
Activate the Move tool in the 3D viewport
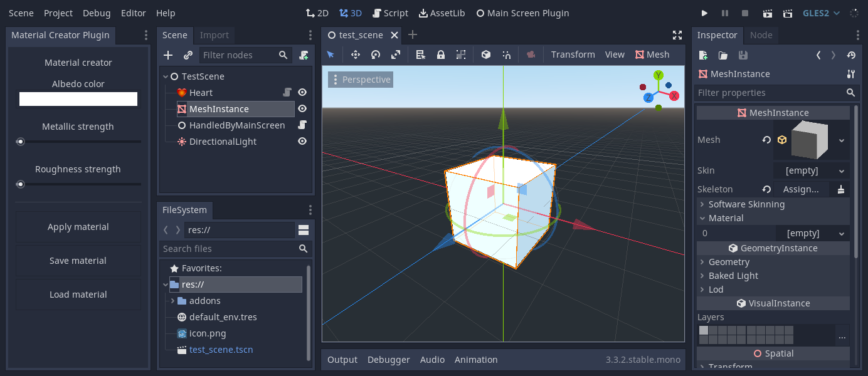pyautogui.click(x=355, y=55)
